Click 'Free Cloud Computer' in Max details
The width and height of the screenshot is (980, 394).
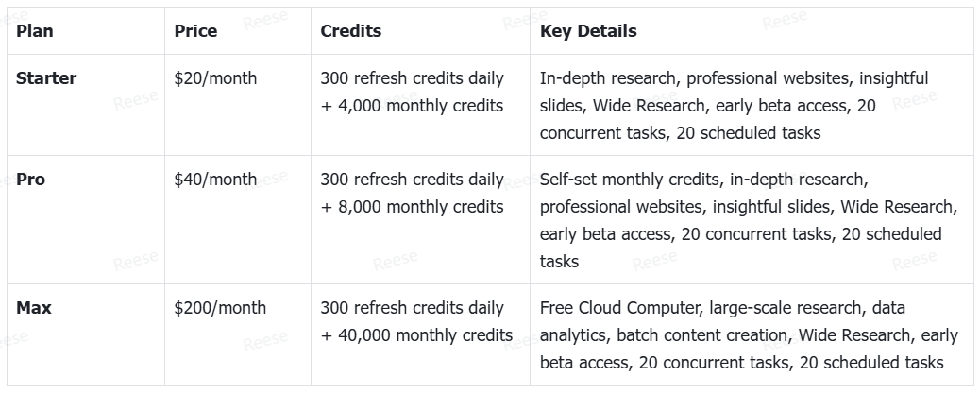tap(618, 308)
